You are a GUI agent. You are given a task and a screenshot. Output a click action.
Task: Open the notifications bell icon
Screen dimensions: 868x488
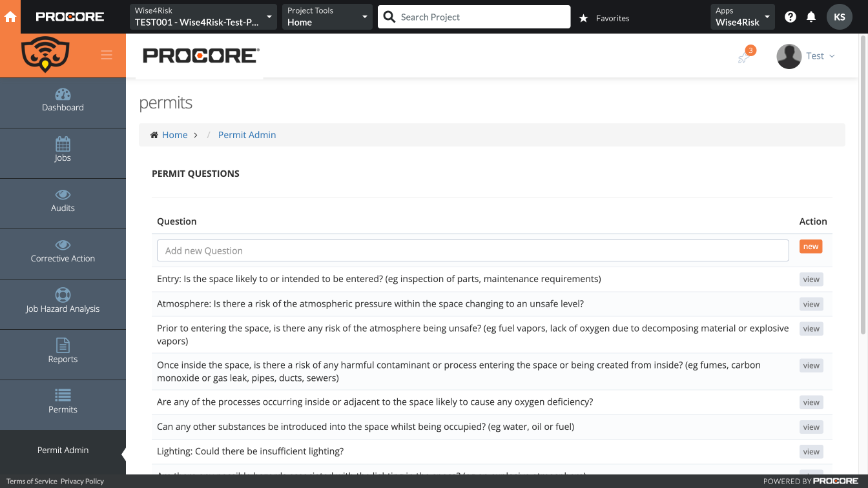tap(811, 17)
